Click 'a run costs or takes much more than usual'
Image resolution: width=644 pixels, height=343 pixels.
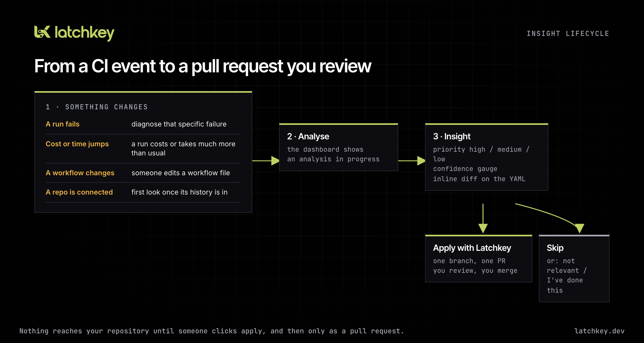tap(183, 148)
